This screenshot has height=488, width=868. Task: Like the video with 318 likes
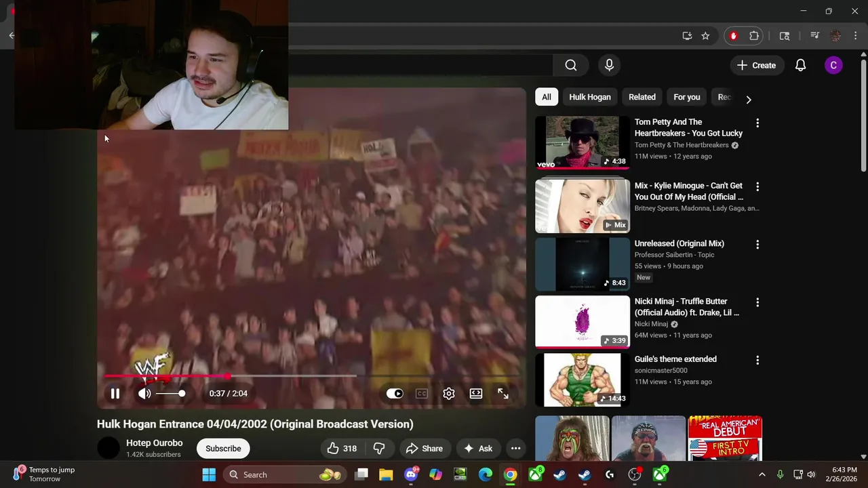(342, 448)
